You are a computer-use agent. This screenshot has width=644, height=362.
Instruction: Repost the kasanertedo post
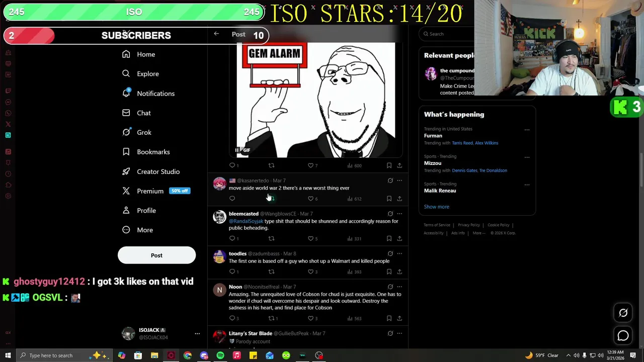(x=271, y=199)
